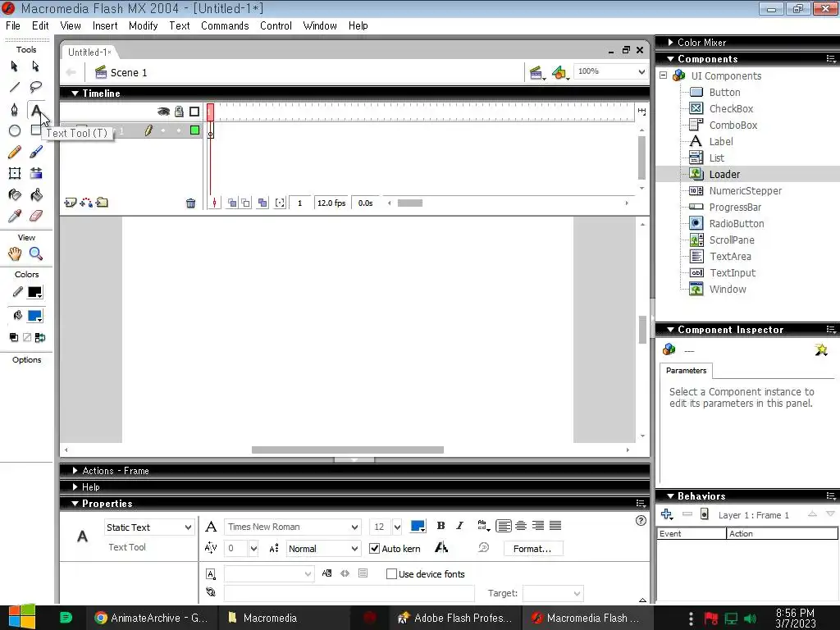This screenshot has width=840, height=630.
Task: Select the Arrow selection tool
Action: click(15, 66)
